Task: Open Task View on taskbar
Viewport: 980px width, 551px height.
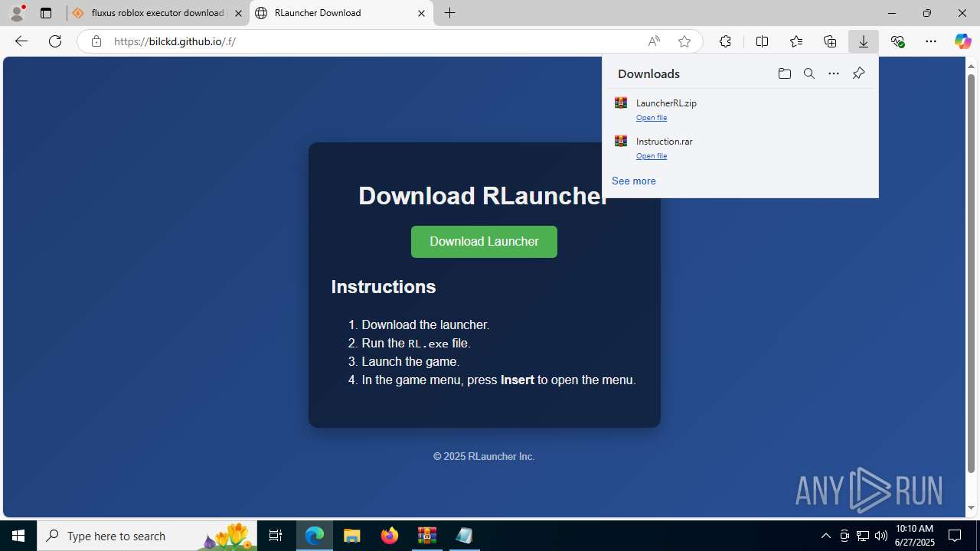Action: 276,536
